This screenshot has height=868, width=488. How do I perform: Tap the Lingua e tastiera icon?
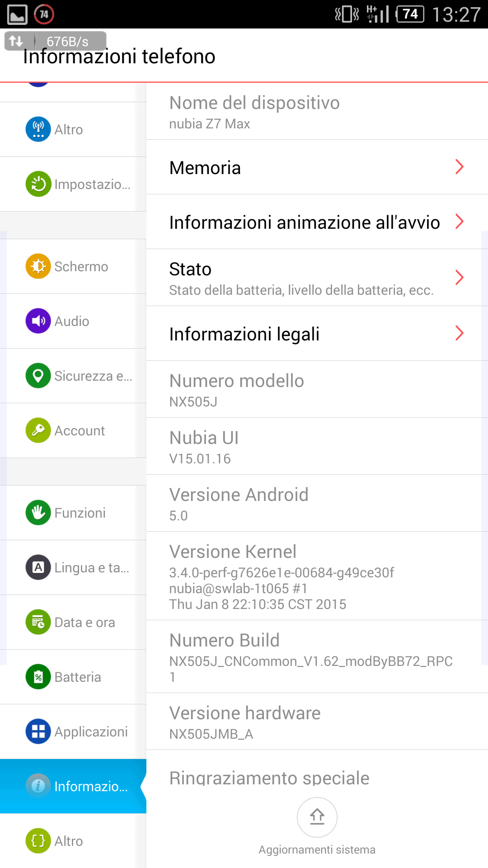pos(38,567)
